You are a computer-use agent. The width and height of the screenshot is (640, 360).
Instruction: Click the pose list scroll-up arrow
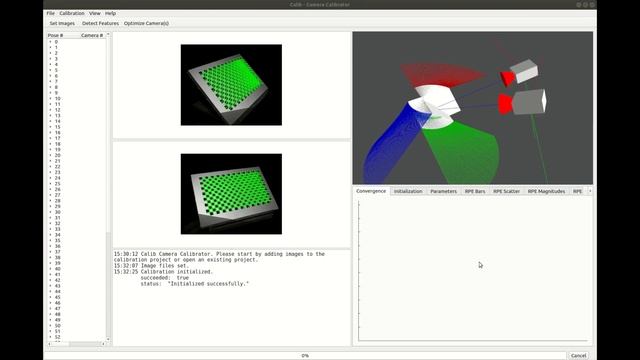pyautogui.click(x=108, y=35)
